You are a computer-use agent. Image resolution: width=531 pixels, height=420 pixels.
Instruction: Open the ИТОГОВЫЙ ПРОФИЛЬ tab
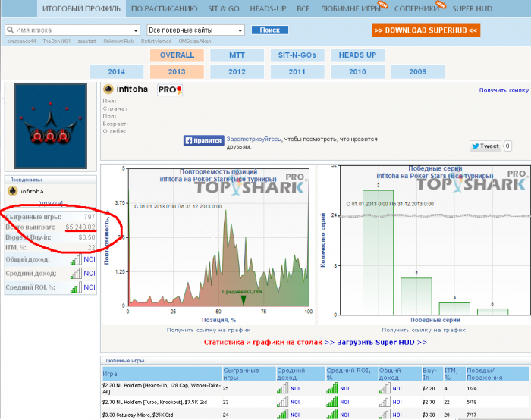tap(81, 8)
